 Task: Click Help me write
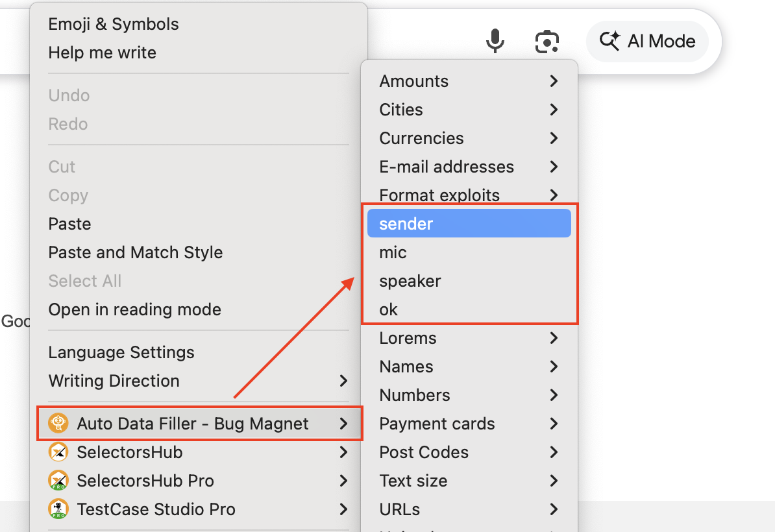click(x=102, y=53)
